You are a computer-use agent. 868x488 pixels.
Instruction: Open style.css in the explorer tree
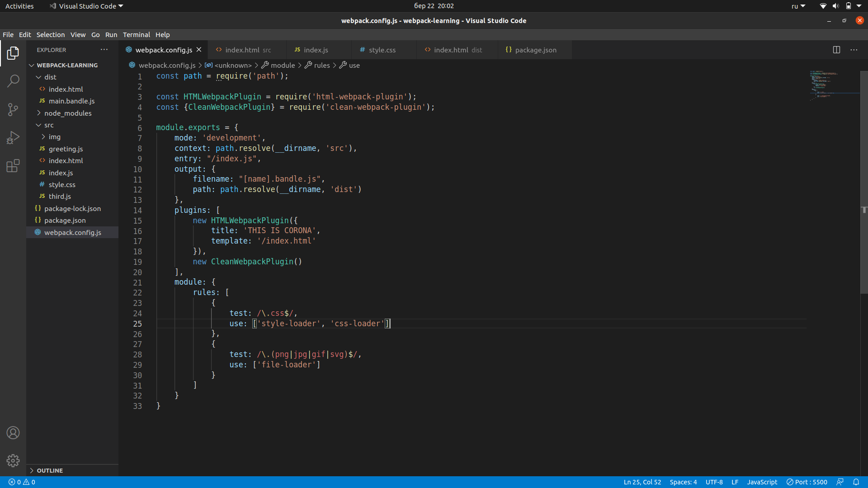72,184
